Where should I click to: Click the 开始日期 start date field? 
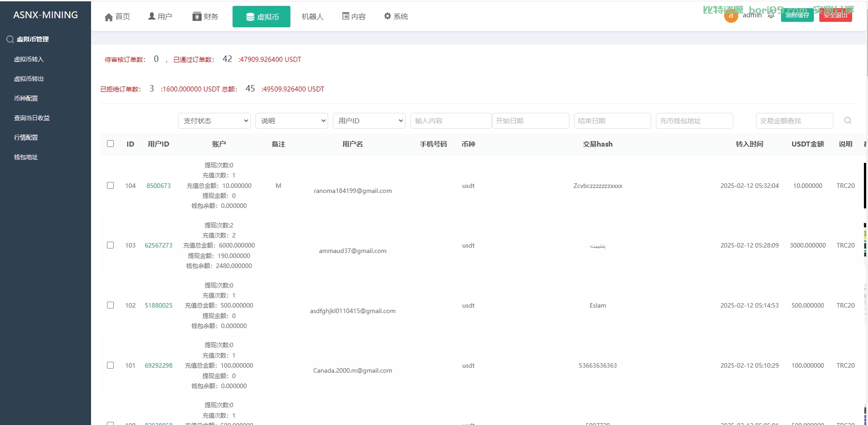pyautogui.click(x=531, y=121)
